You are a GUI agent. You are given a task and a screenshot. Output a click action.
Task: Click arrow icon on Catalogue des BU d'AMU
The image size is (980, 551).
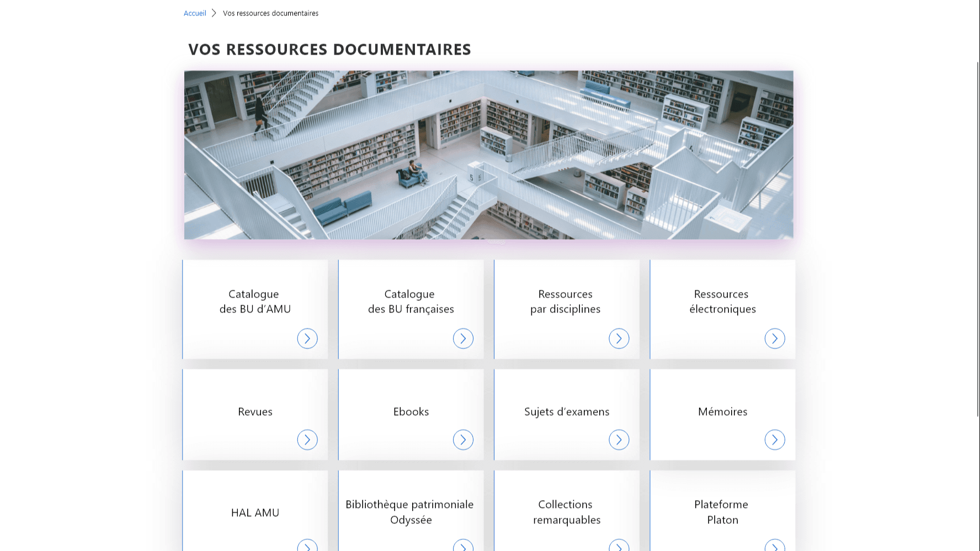point(307,338)
